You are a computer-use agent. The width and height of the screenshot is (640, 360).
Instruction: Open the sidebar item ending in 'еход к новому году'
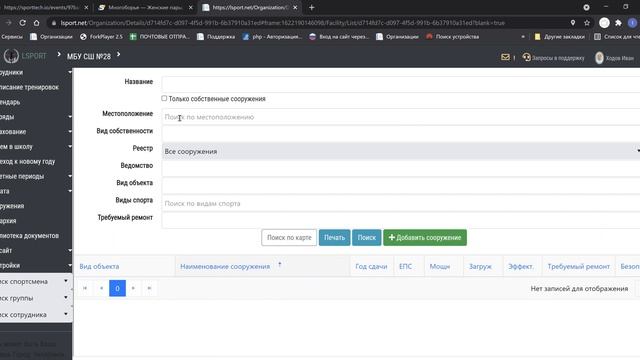pos(28,162)
